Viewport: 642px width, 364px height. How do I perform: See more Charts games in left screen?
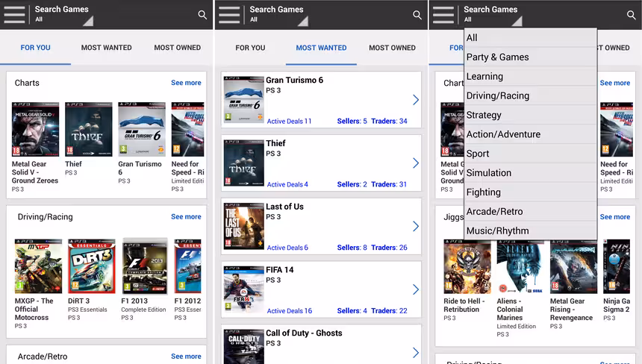[186, 83]
